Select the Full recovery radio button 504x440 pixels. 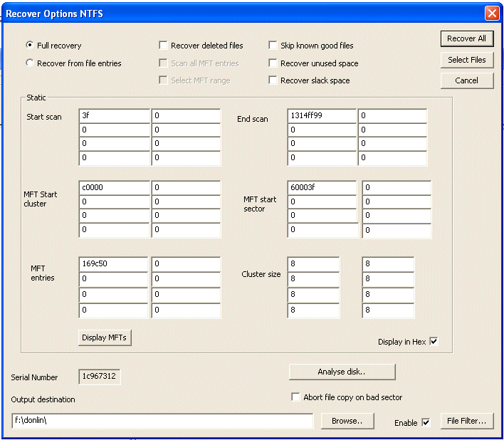coord(30,46)
